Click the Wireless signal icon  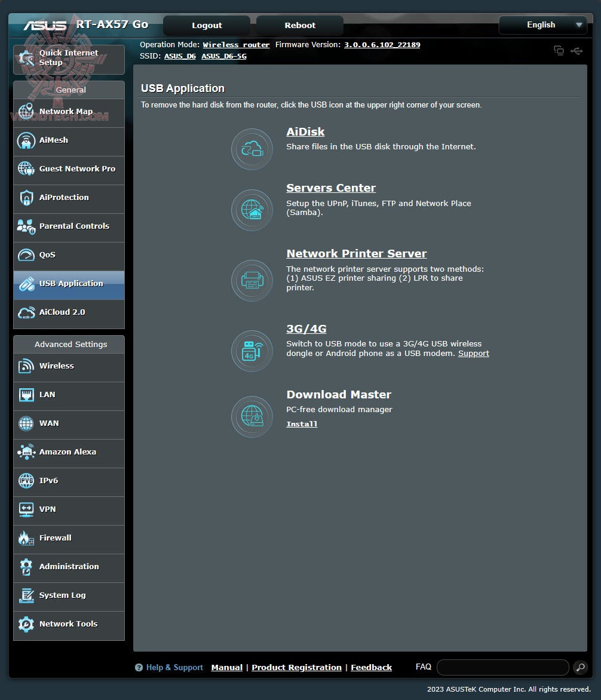pyautogui.click(x=26, y=366)
